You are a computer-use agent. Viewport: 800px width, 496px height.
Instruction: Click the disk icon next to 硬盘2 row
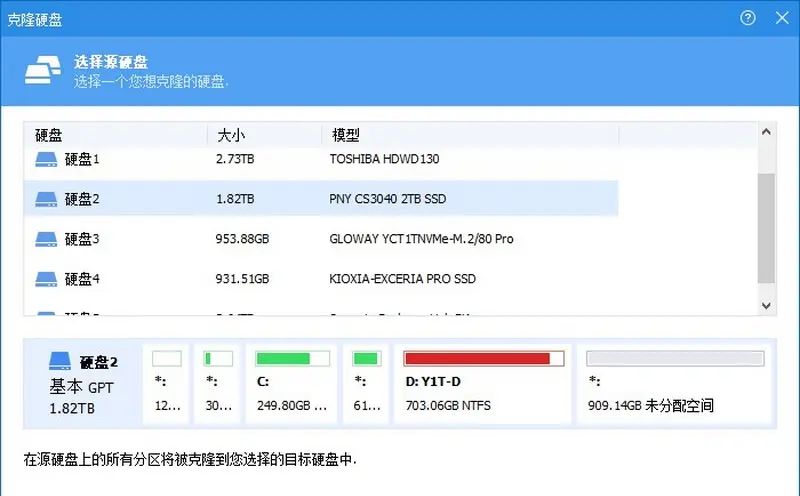click(x=46, y=199)
